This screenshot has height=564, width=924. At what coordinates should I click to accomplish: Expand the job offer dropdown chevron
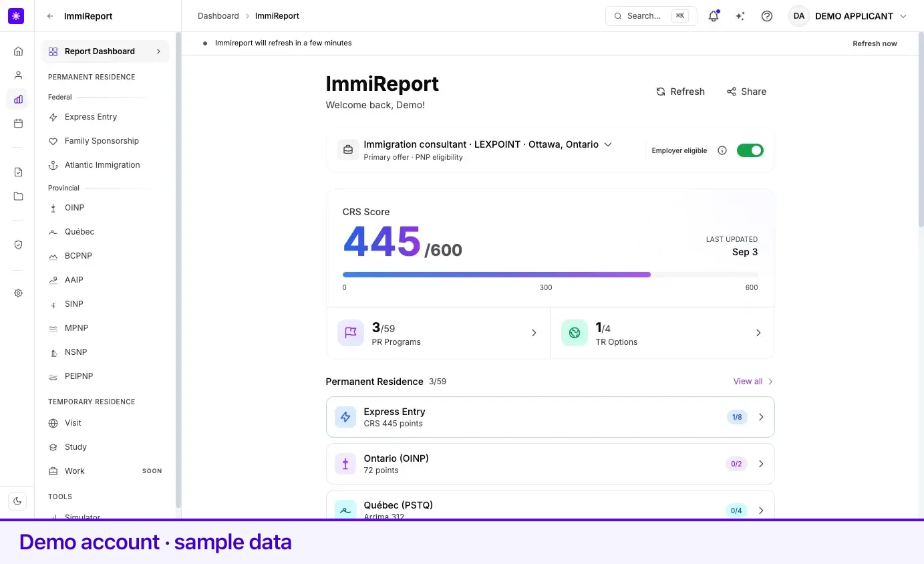pyautogui.click(x=608, y=144)
